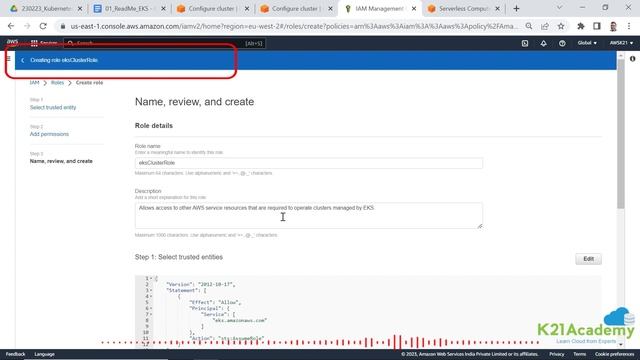Click the AWS logo home icon
The height and width of the screenshot is (360, 640).
point(12,42)
